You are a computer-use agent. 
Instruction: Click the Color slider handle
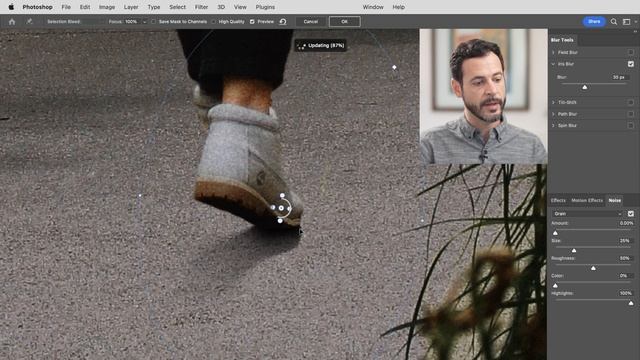[555, 285]
